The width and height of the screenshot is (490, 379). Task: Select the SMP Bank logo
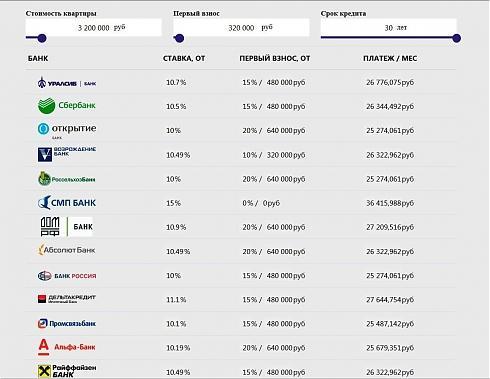point(67,203)
